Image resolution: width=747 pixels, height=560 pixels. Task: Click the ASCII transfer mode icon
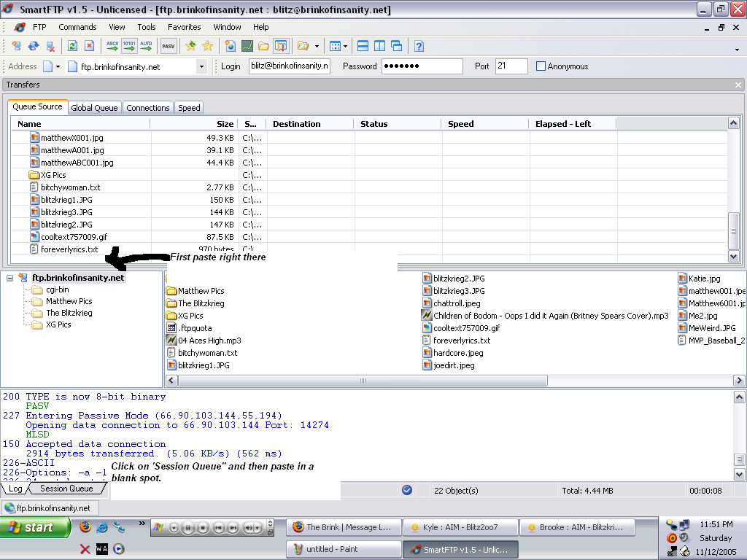[112, 46]
